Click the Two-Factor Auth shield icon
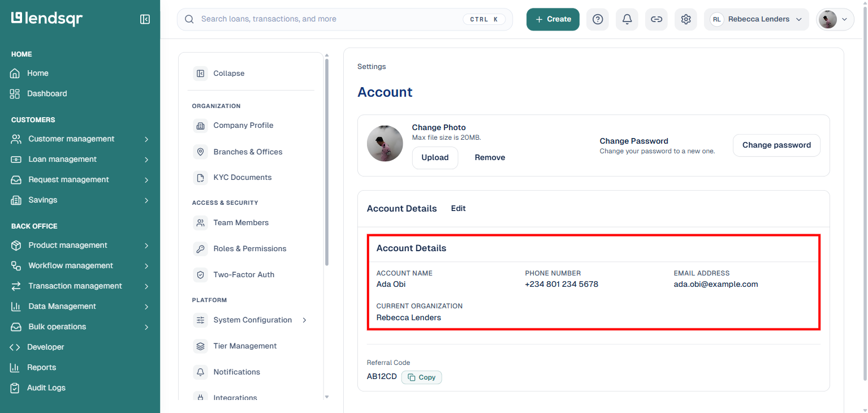The image size is (868, 413). [201, 275]
